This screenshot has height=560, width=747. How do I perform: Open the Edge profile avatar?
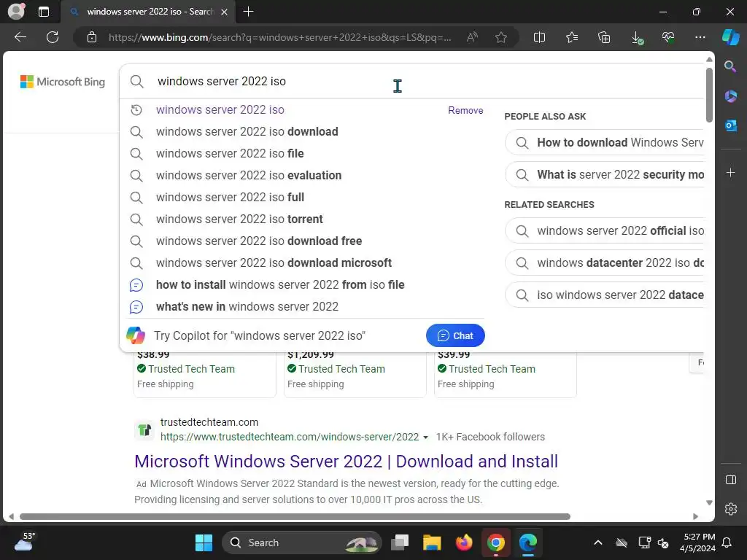pyautogui.click(x=16, y=12)
